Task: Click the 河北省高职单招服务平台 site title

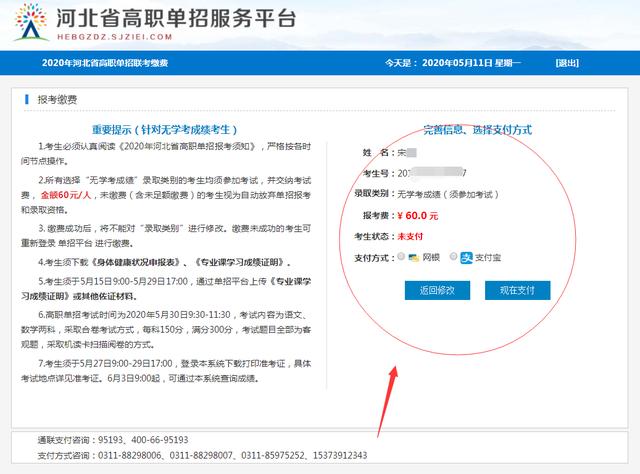Action: (x=176, y=18)
